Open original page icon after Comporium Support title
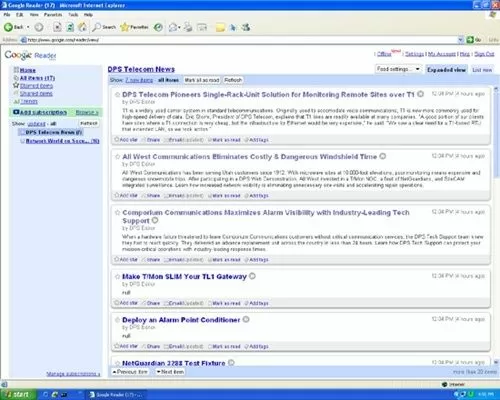Viewport: 500px width, 400px height. [x=155, y=220]
